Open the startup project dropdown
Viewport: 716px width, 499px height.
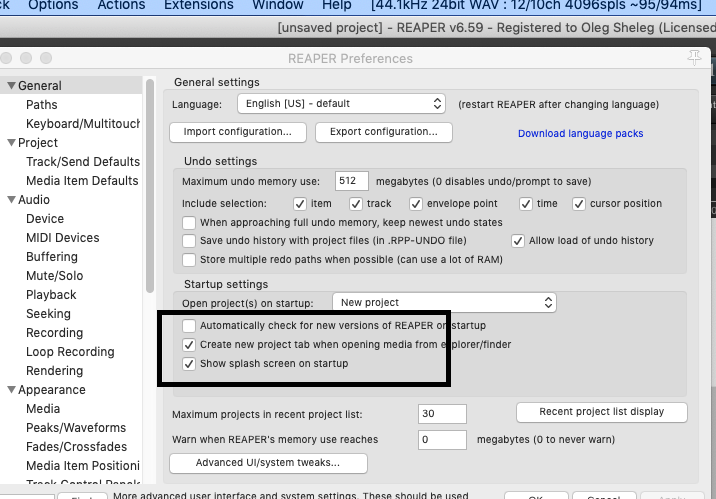tap(444, 303)
